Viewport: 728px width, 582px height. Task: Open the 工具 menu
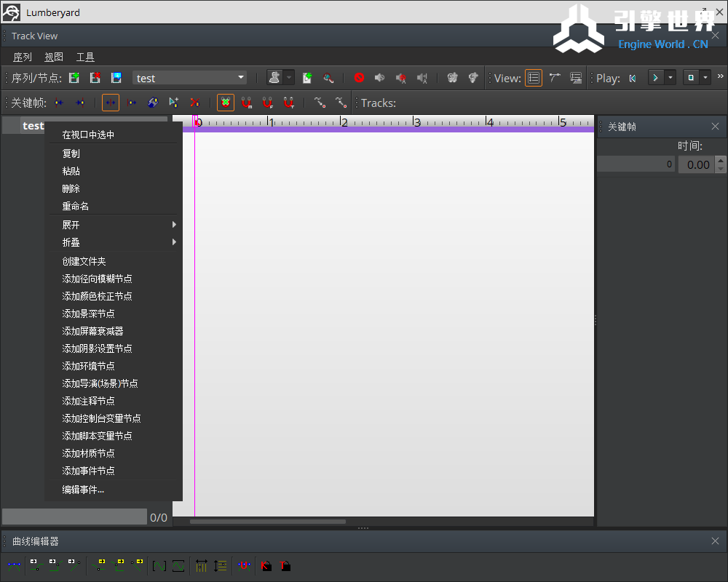(x=85, y=57)
